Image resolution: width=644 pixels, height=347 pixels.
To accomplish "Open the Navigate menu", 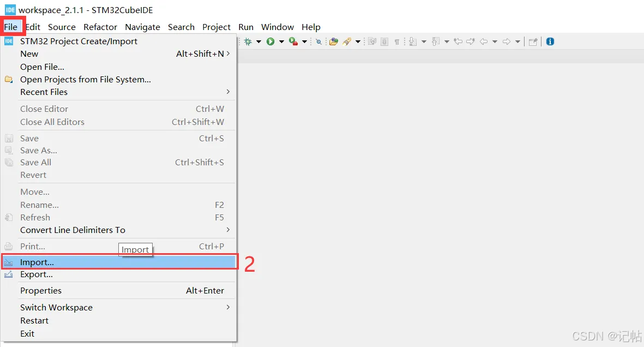I will click(x=142, y=27).
